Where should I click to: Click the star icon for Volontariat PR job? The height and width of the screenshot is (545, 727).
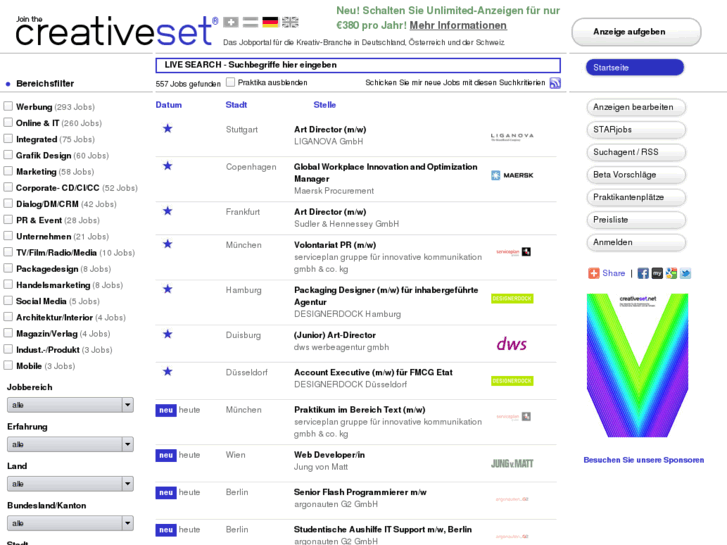pos(167,244)
